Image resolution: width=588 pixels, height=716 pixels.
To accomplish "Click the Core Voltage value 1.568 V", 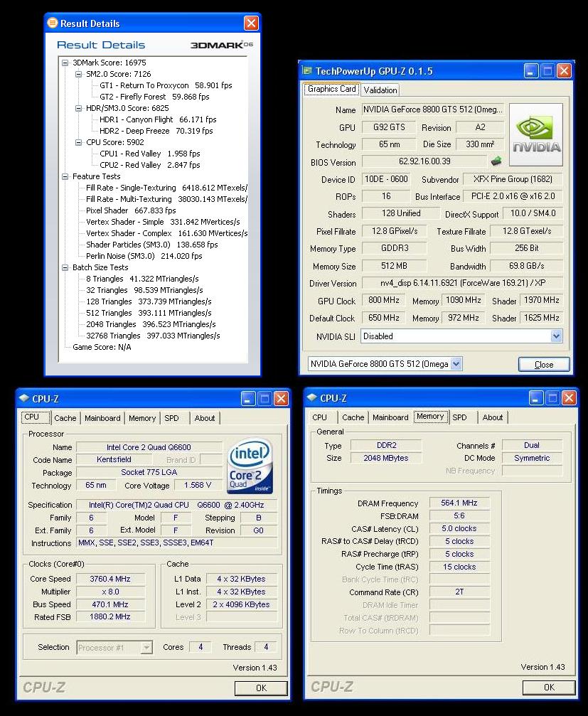I will point(198,485).
